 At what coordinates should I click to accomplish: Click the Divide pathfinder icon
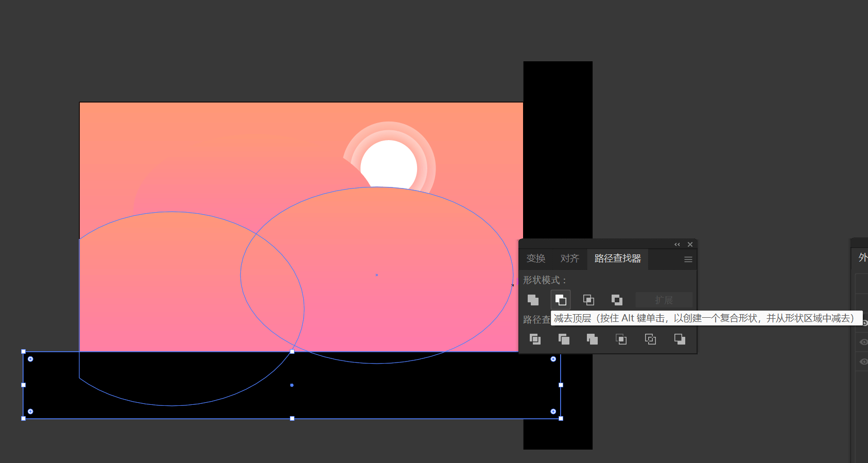click(535, 339)
